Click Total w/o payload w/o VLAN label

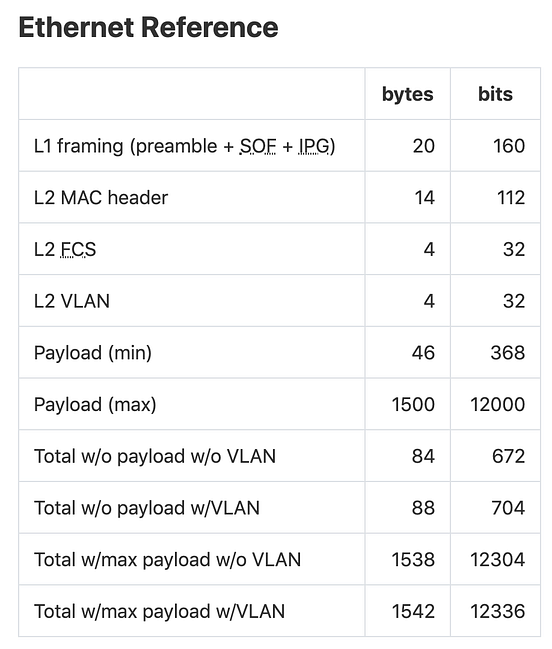pos(155,457)
